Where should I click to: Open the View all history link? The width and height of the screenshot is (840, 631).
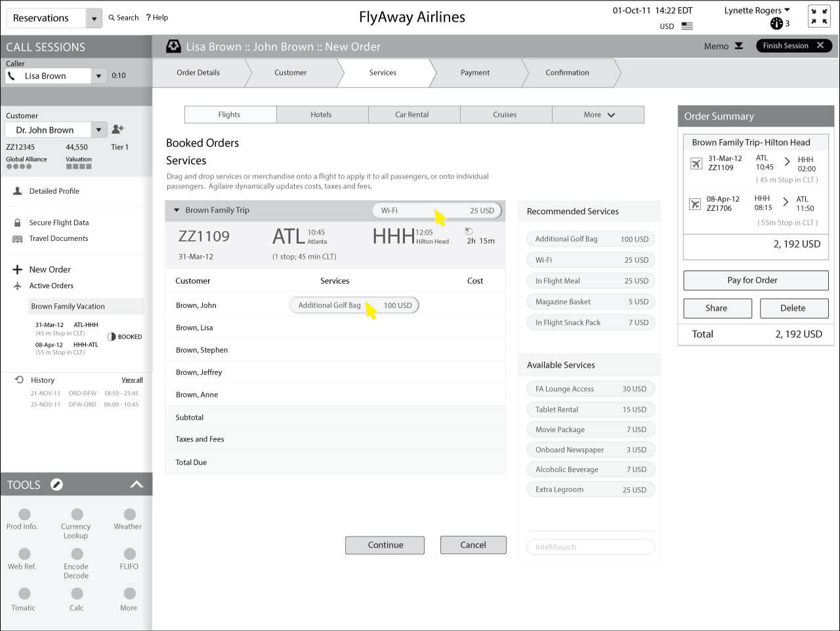click(132, 380)
